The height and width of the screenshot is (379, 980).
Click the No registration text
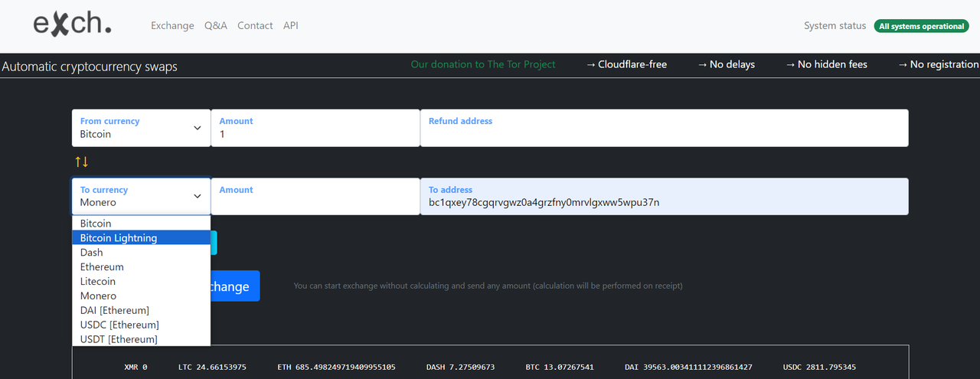coord(938,64)
